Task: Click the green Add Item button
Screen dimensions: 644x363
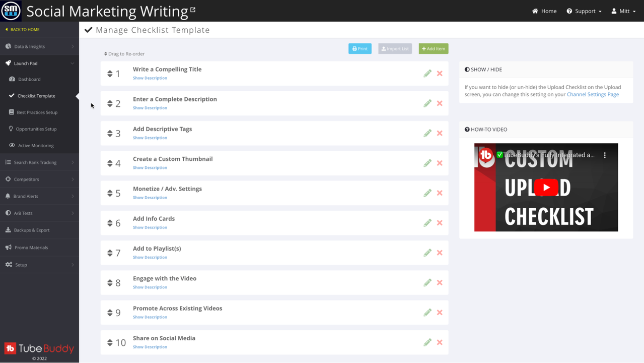Action: [x=434, y=49]
